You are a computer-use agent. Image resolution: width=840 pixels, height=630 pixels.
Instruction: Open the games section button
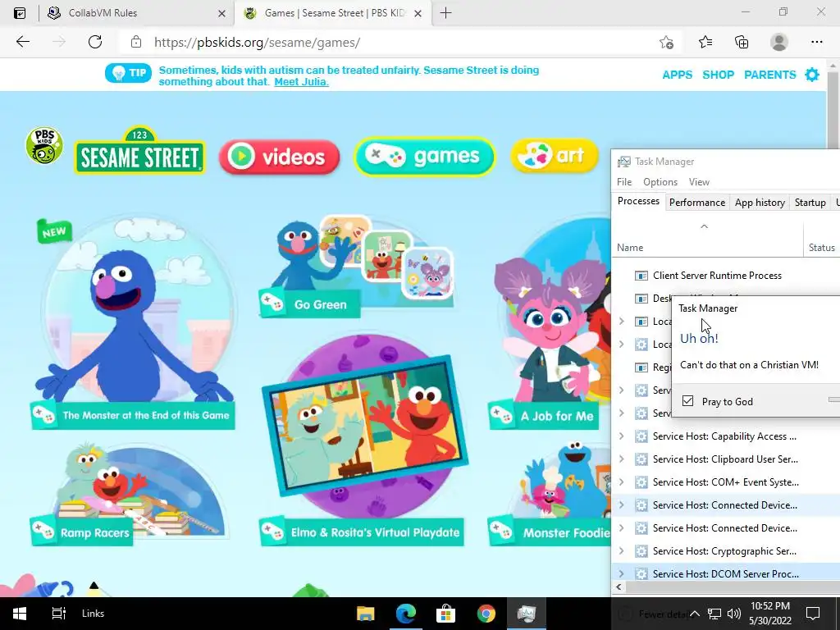(424, 157)
